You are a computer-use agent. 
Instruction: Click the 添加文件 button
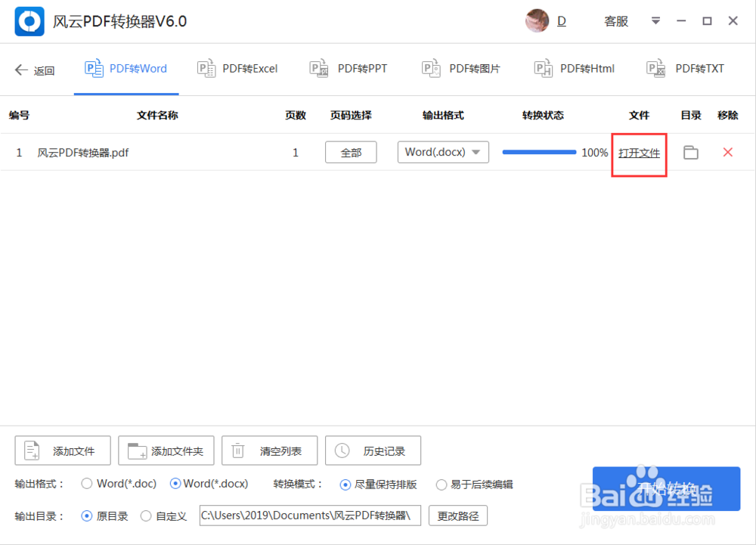click(63, 451)
